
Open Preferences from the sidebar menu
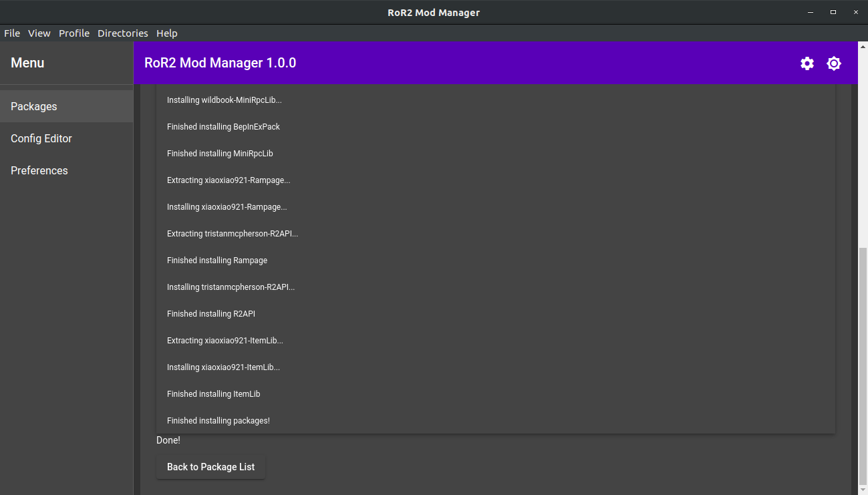39,170
